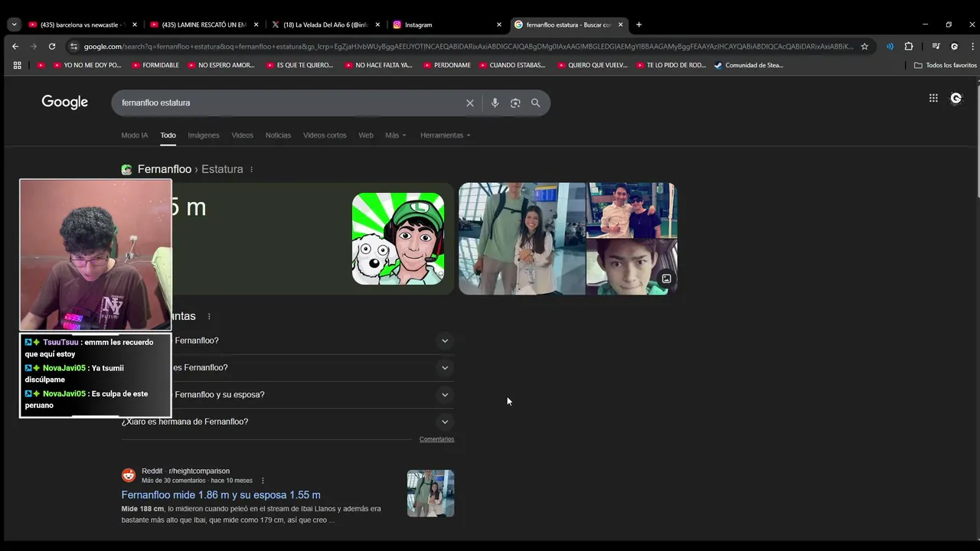Open the selfie photo with image icon
980x551 pixels.
coord(632,267)
